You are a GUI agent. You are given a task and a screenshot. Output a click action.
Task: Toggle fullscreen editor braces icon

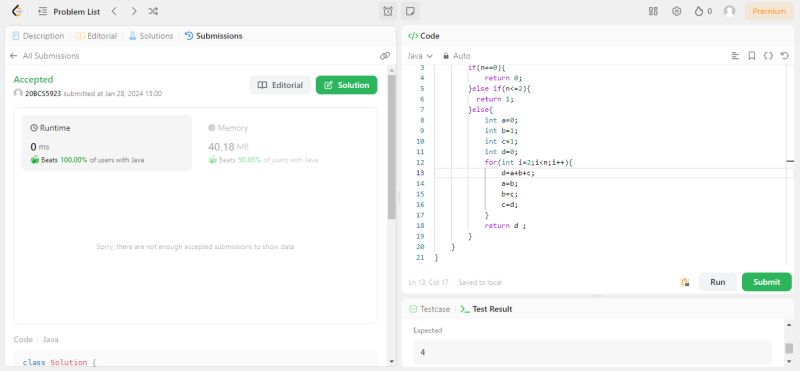[768, 56]
